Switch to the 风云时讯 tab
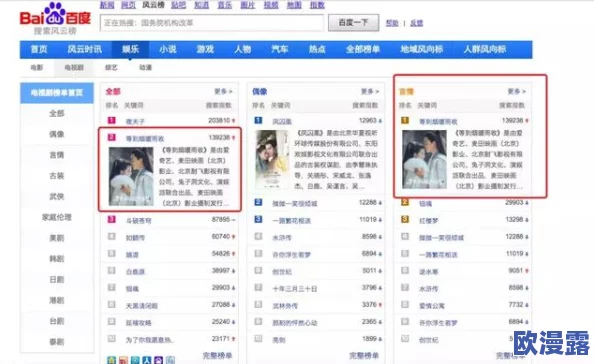This screenshot has width=594, height=364. [84, 49]
